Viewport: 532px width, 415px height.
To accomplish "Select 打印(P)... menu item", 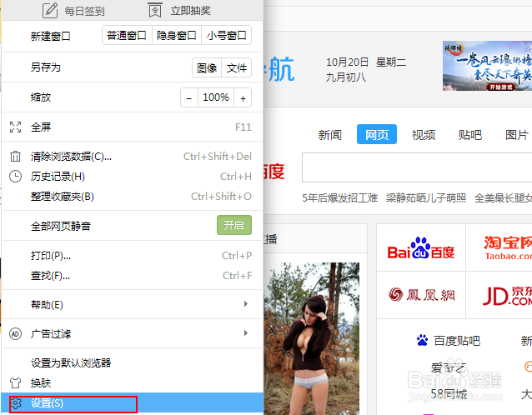I will (x=133, y=255).
